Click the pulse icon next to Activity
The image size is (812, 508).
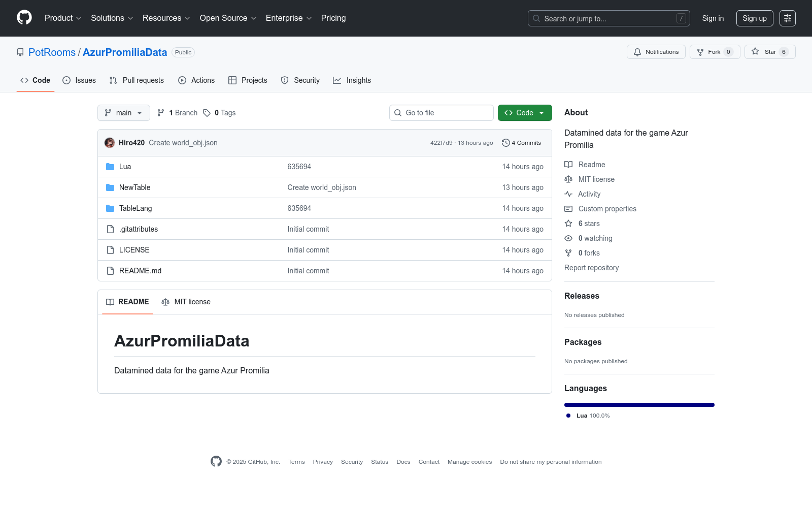click(x=568, y=194)
